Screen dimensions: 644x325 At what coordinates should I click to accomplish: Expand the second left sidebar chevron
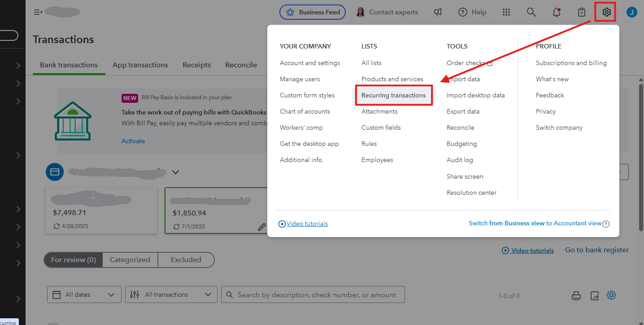click(18, 83)
